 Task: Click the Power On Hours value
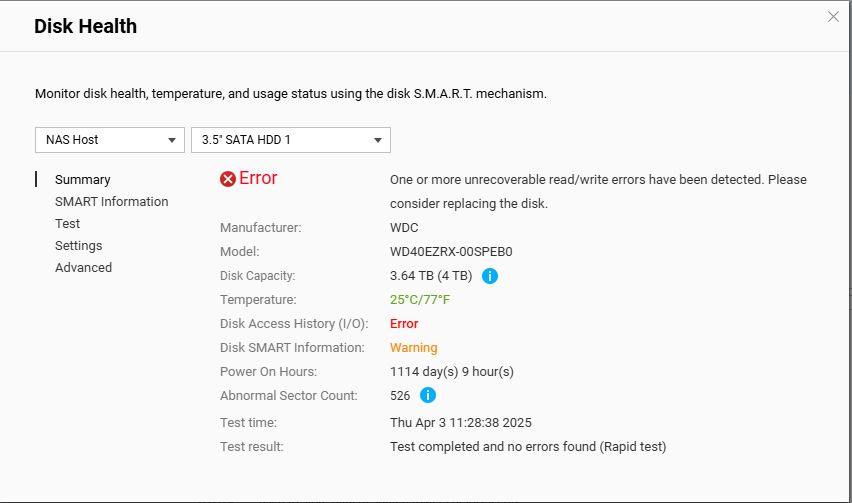click(451, 372)
